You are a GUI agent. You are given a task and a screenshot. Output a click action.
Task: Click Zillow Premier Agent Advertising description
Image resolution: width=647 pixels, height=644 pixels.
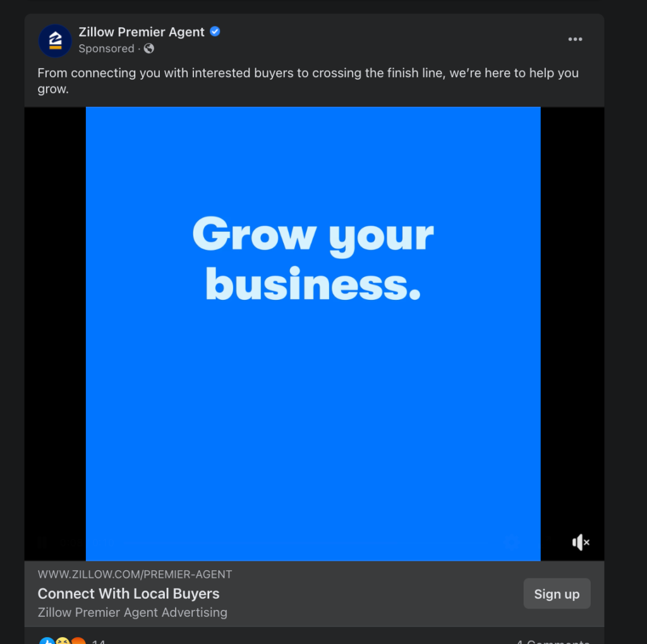133,612
